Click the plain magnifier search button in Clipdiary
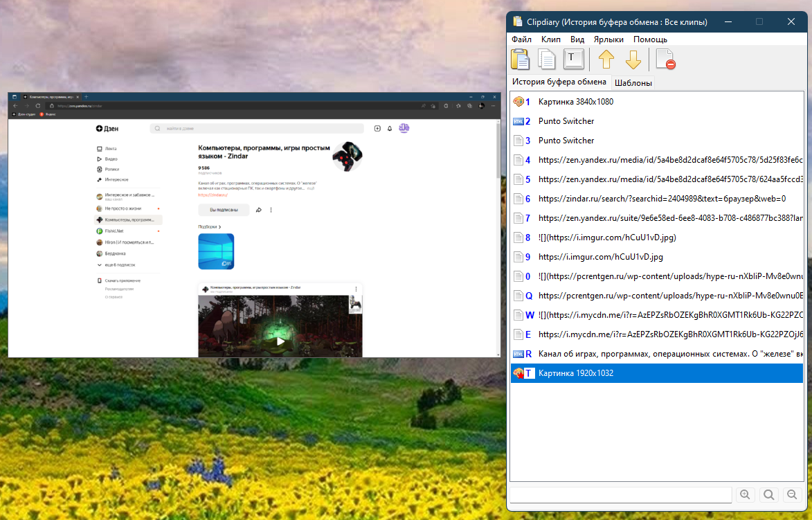This screenshot has height=520, width=812. (x=769, y=494)
